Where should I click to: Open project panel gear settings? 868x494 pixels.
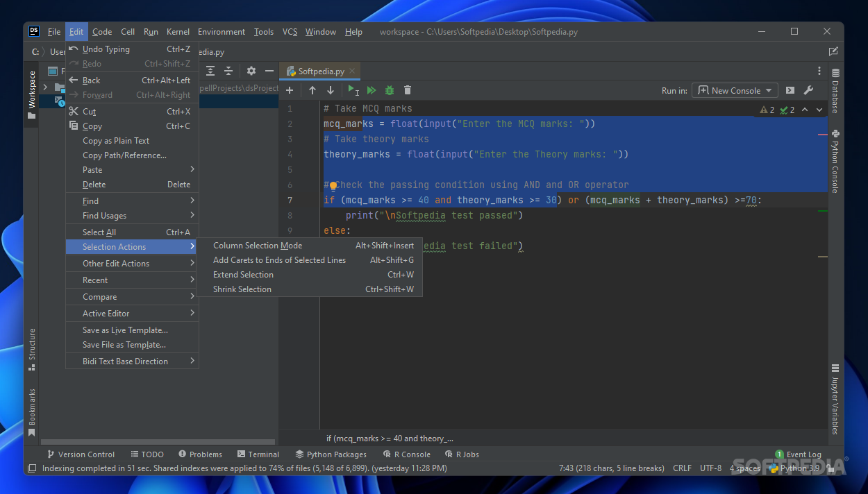pos(251,71)
